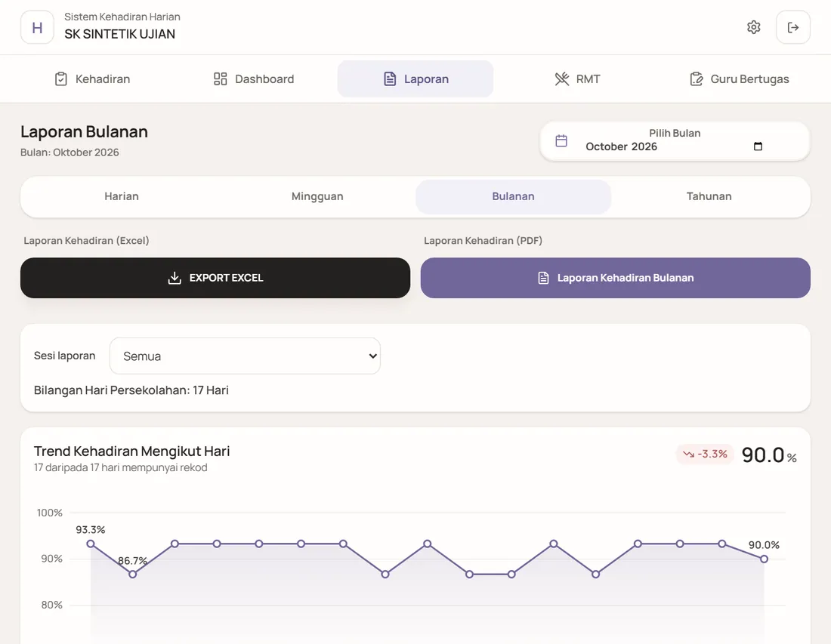Click 'Trend Kehadiran Mengikut Hari' chart title

(132, 451)
